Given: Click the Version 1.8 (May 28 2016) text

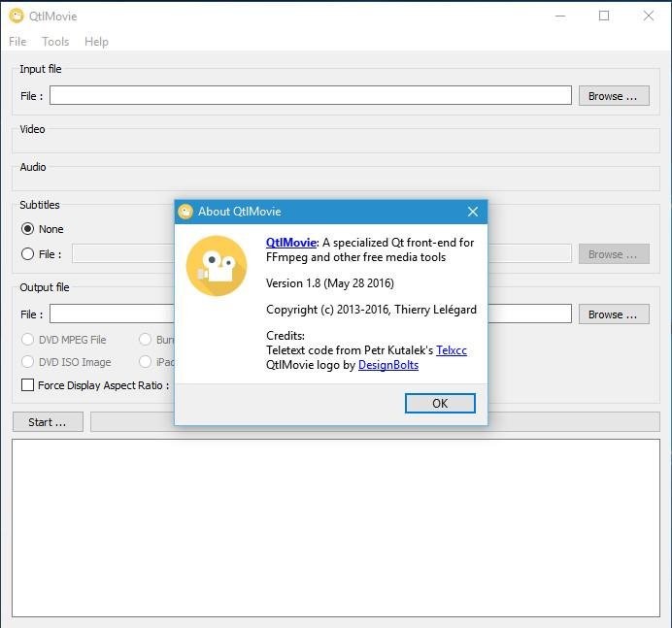Looking at the screenshot, I should click(329, 283).
